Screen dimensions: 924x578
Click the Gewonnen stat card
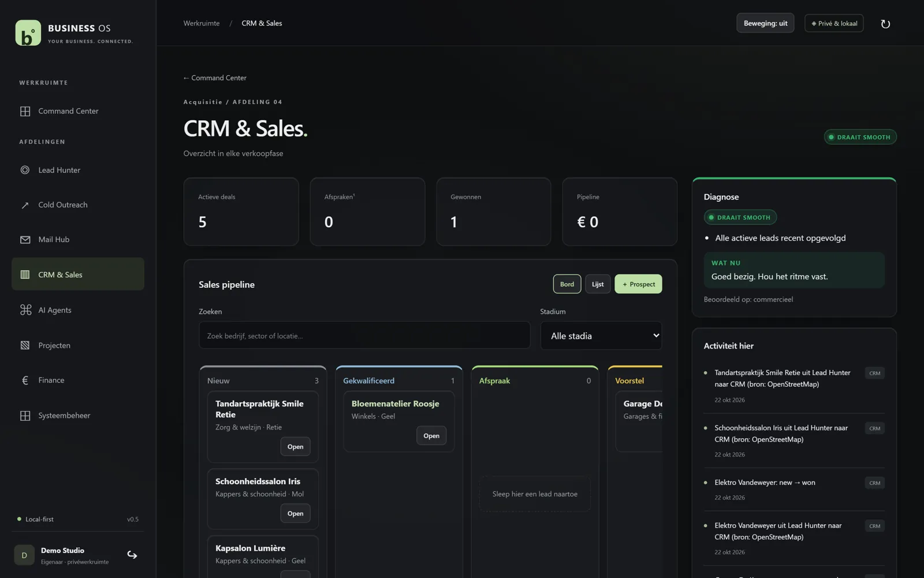pos(494,212)
